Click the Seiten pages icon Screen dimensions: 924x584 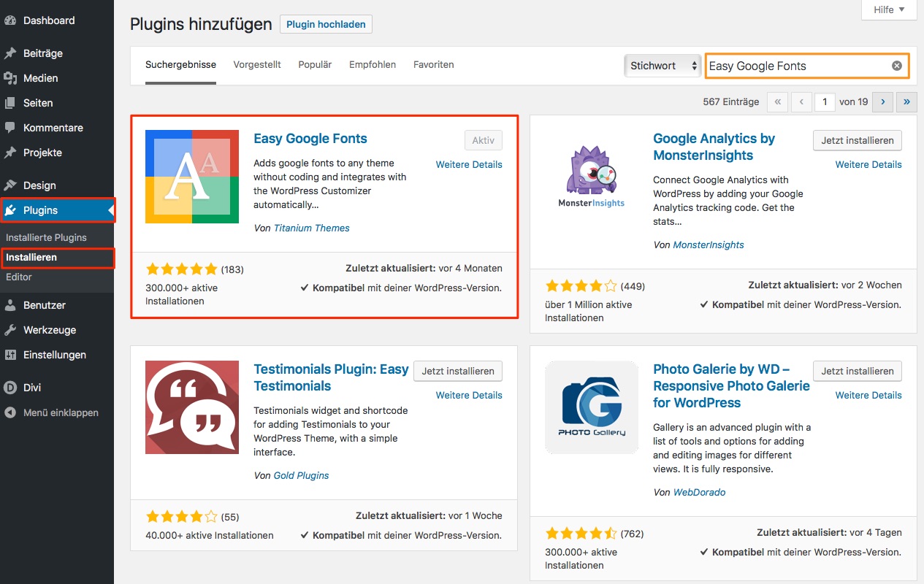pos(10,103)
